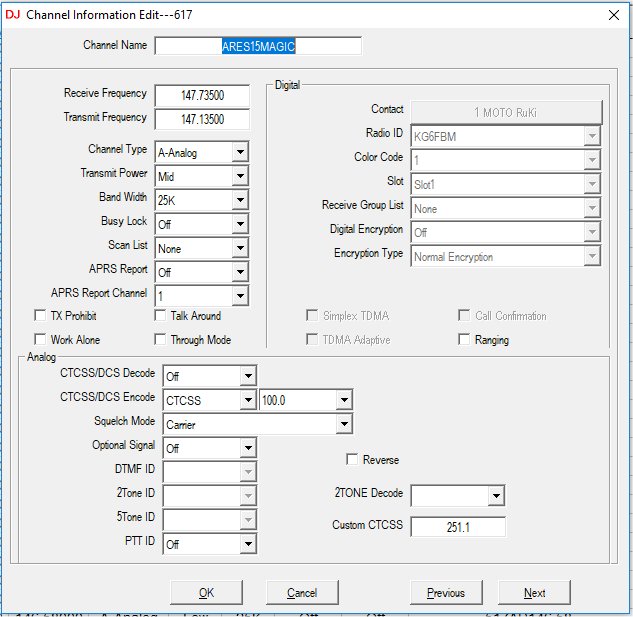The width and height of the screenshot is (633, 617).
Task: Click the Contact button 1 MOTO RuKi
Action: pos(506,112)
